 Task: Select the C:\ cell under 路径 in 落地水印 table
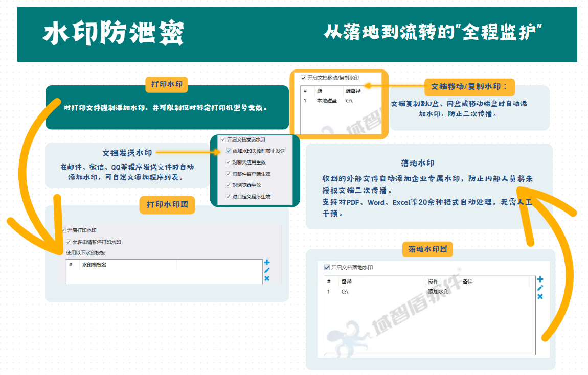(345, 291)
